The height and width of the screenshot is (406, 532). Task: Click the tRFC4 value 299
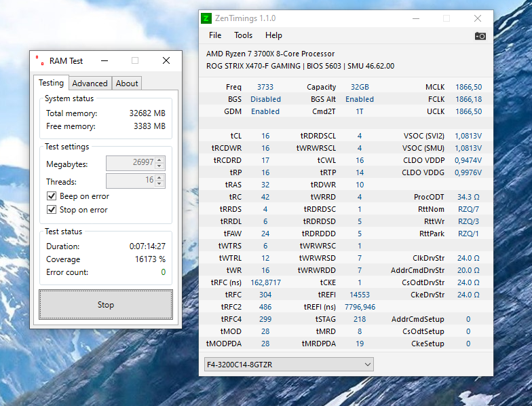[265, 319]
